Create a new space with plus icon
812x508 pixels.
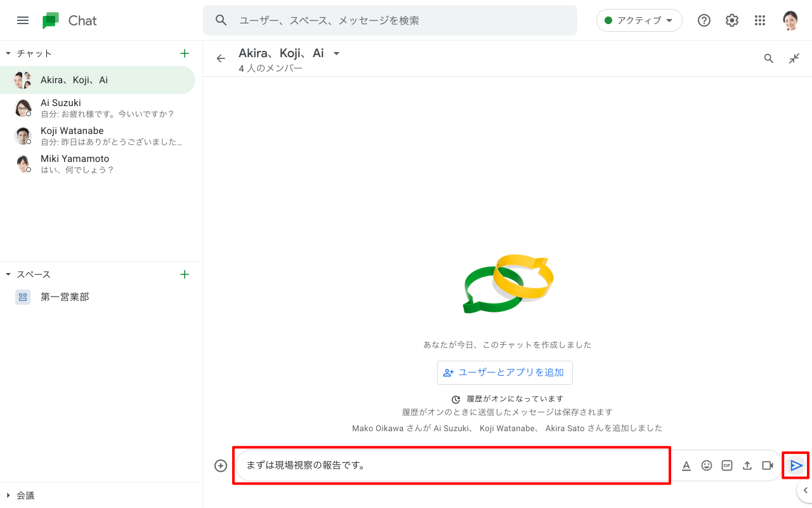[x=185, y=274]
